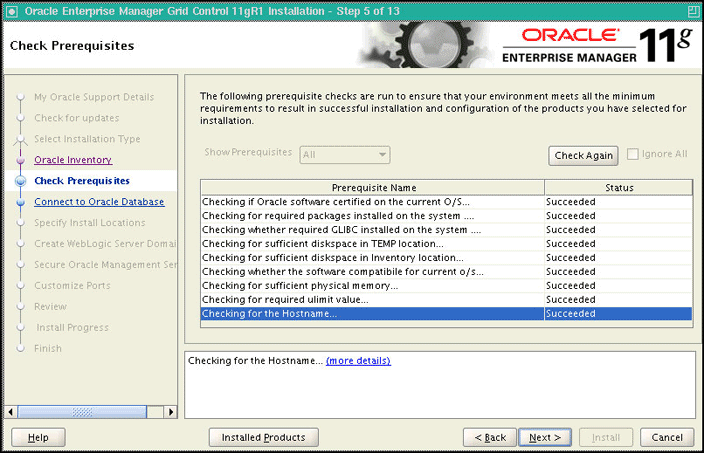Select the highlighted row Checking for the Hostname
The image size is (704, 453).
446,313
